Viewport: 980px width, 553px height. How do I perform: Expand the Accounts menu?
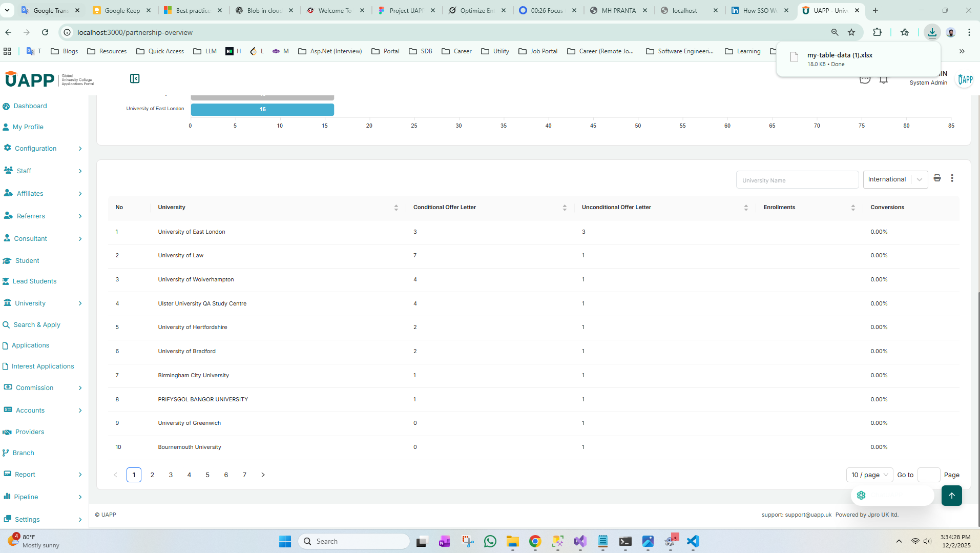[x=44, y=411]
